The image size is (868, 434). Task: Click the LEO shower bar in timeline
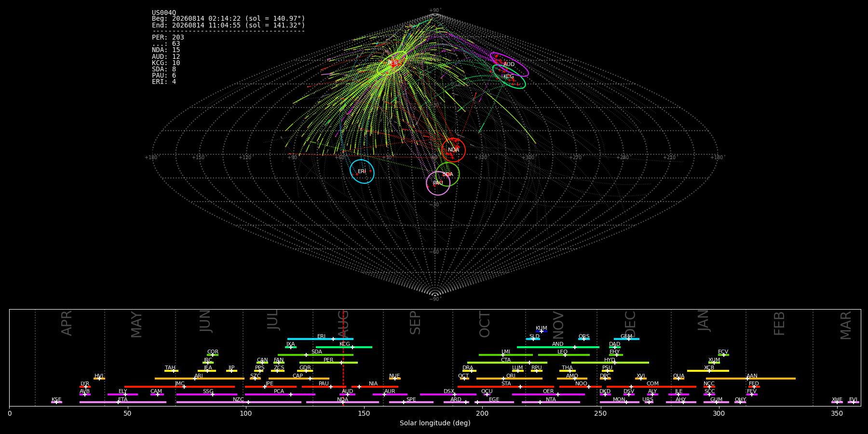point(564,355)
